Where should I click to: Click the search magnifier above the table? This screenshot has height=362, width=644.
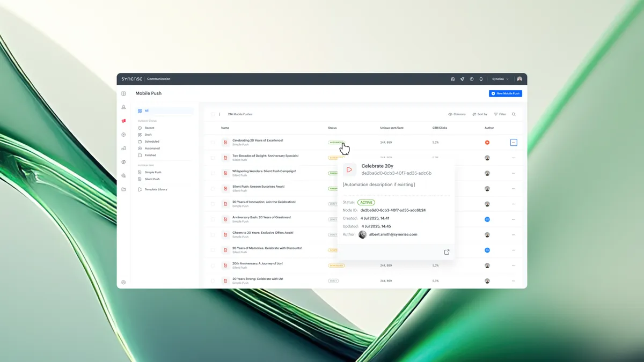pos(514,114)
